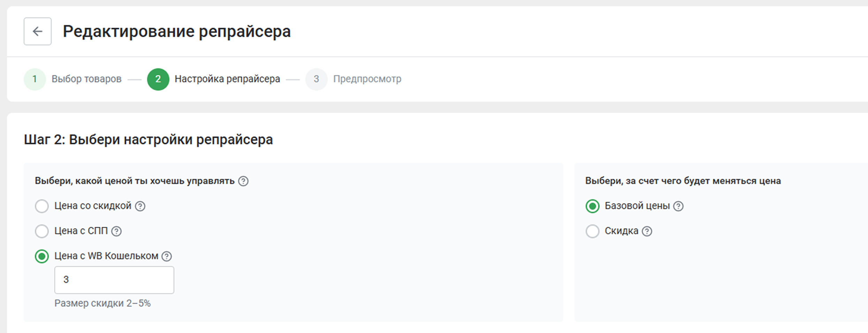Image resolution: width=868 pixels, height=333 pixels.
Task: Open step 3 'Предпросмотр'
Action: 367,79
